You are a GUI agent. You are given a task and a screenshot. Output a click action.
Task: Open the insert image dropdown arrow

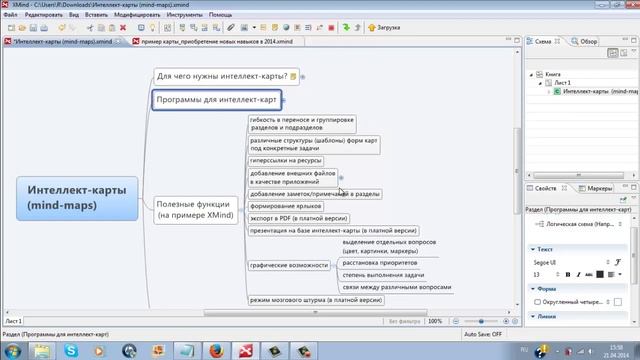point(254,28)
